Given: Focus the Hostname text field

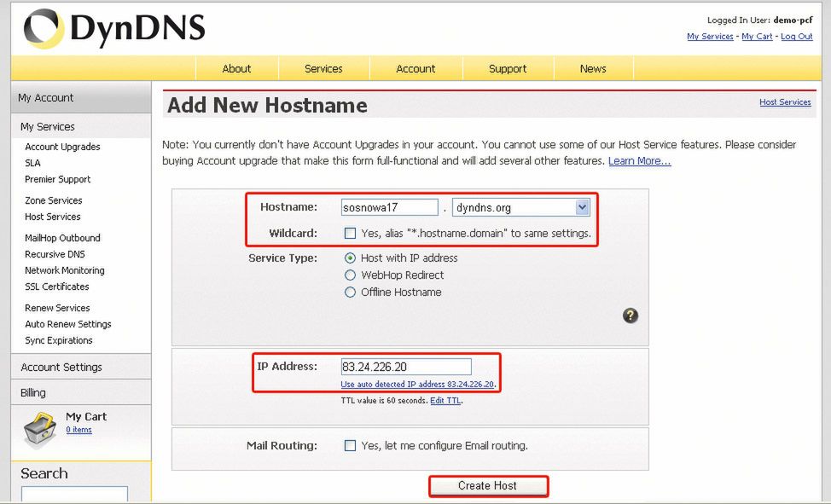Looking at the screenshot, I should coord(390,207).
